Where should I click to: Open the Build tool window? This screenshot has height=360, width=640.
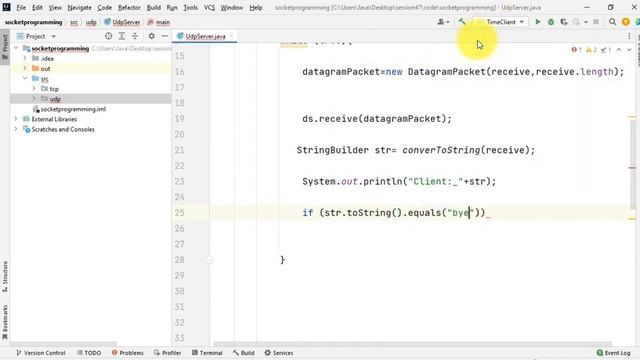244,353
